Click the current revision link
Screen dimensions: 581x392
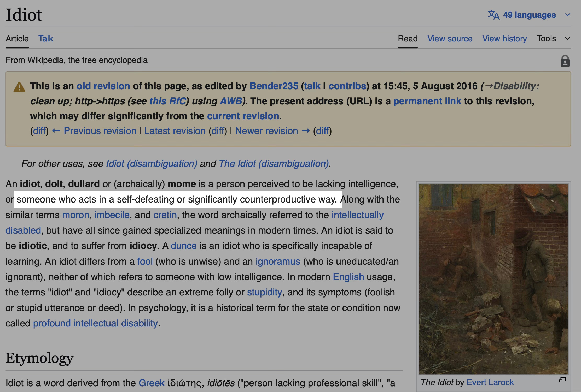click(243, 116)
